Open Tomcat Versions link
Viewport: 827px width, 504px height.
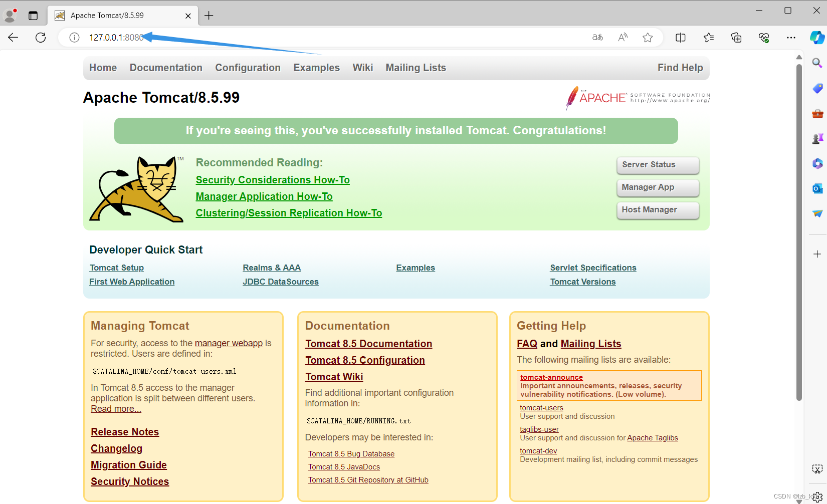[x=583, y=282]
